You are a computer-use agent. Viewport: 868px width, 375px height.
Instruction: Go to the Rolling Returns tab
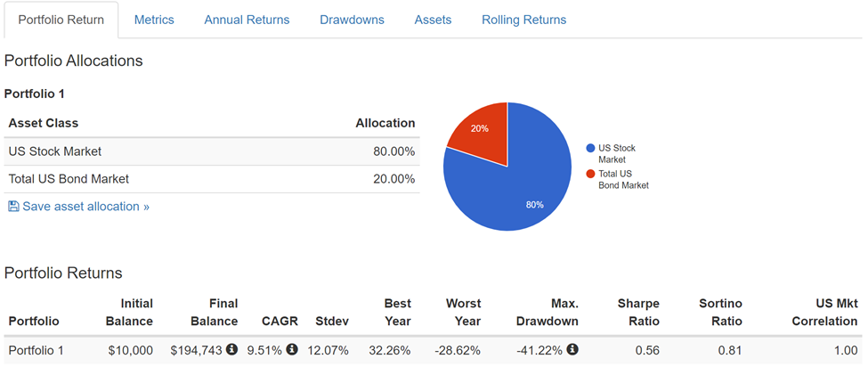point(523,20)
